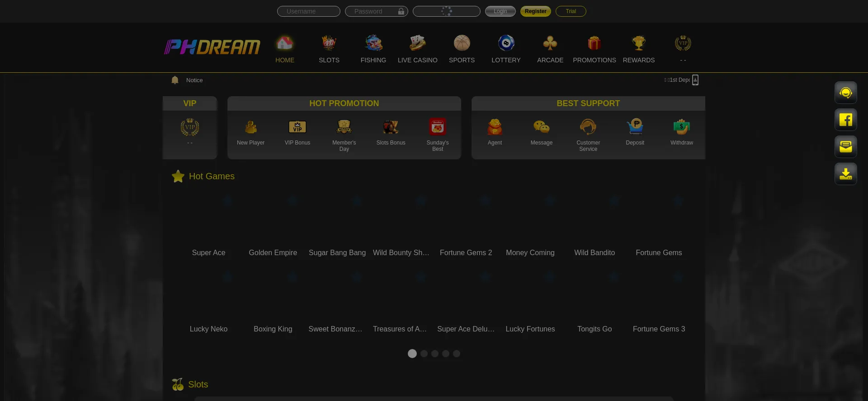
Task: Click the Username input field
Action: coord(309,11)
